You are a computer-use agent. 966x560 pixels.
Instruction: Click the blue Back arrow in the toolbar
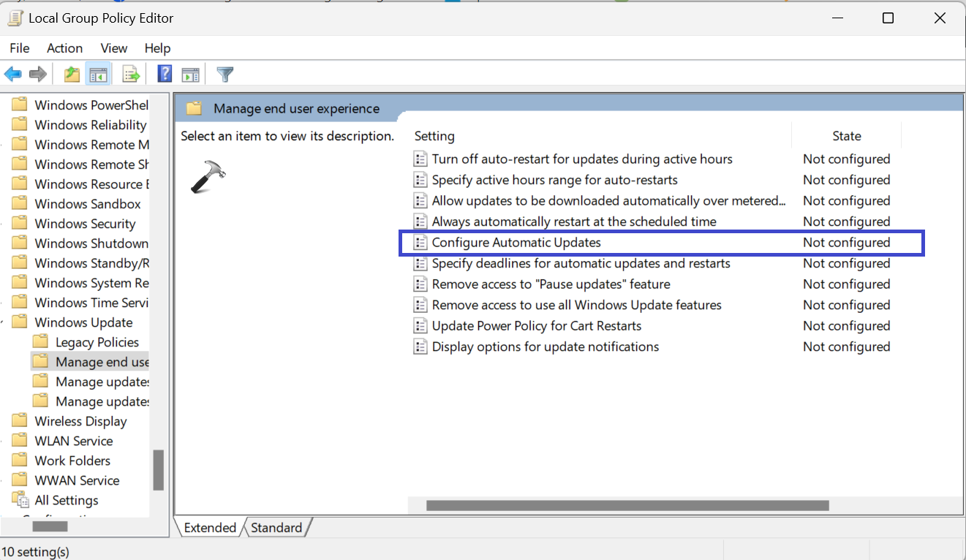pos(13,74)
